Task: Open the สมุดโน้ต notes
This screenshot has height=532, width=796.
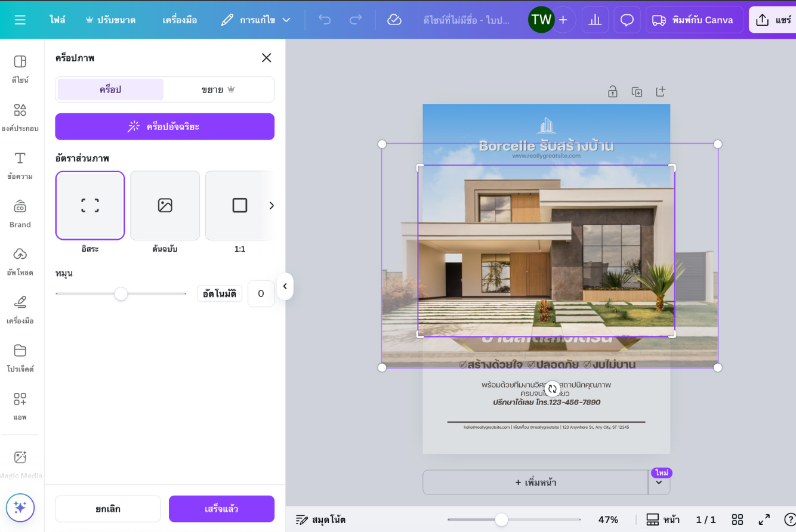Action: click(320, 519)
